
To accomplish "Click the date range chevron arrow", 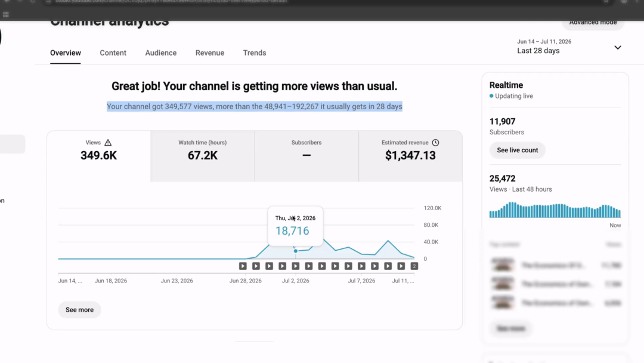I will pyautogui.click(x=617, y=48).
